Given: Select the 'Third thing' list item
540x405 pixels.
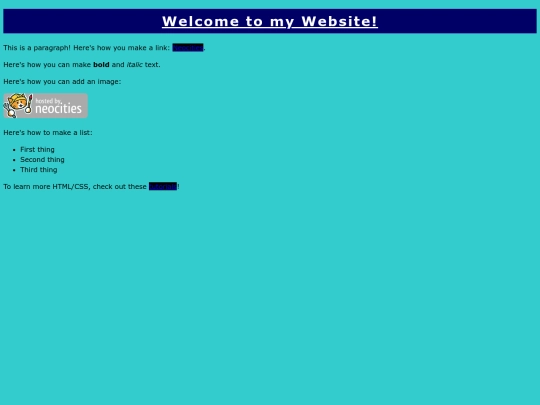Looking at the screenshot, I should [39, 169].
